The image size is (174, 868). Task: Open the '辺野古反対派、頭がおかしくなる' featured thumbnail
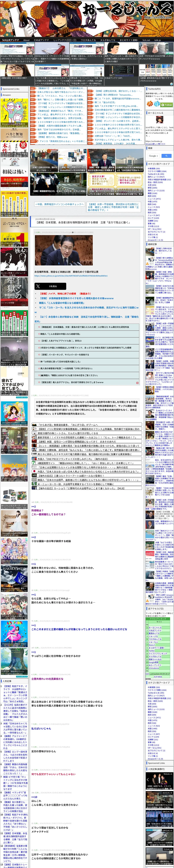click(x=44, y=160)
